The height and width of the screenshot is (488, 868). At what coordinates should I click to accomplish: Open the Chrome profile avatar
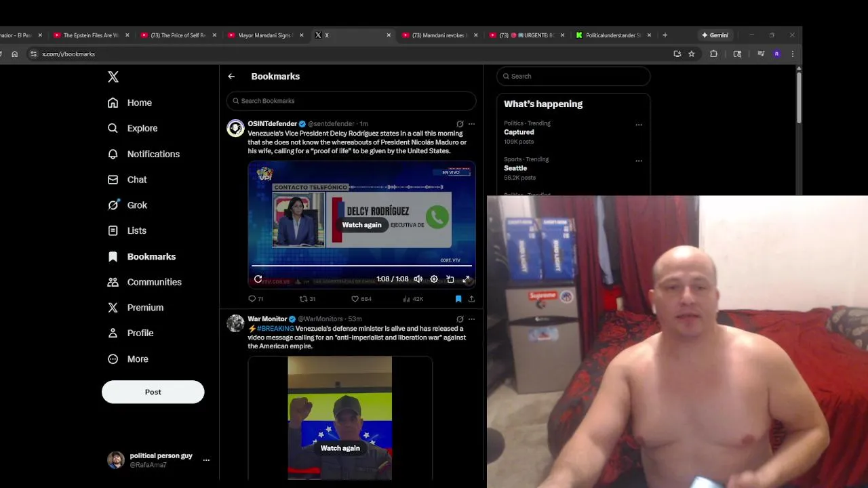776,54
